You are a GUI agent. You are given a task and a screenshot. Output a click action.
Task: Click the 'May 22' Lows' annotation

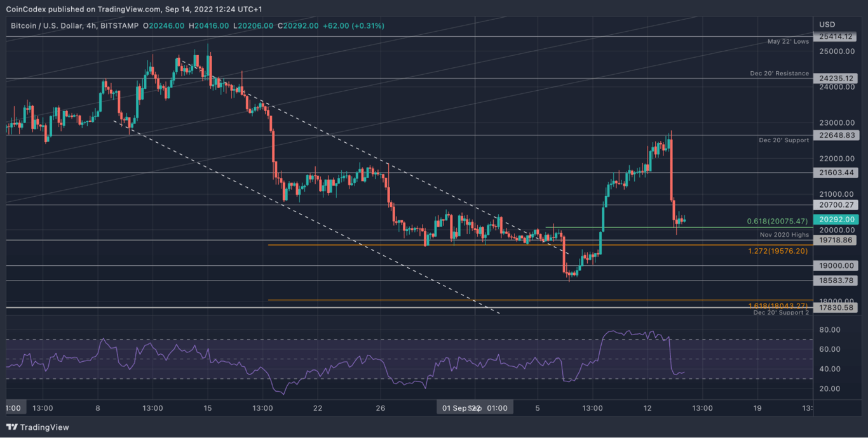[x=788, y=41]
